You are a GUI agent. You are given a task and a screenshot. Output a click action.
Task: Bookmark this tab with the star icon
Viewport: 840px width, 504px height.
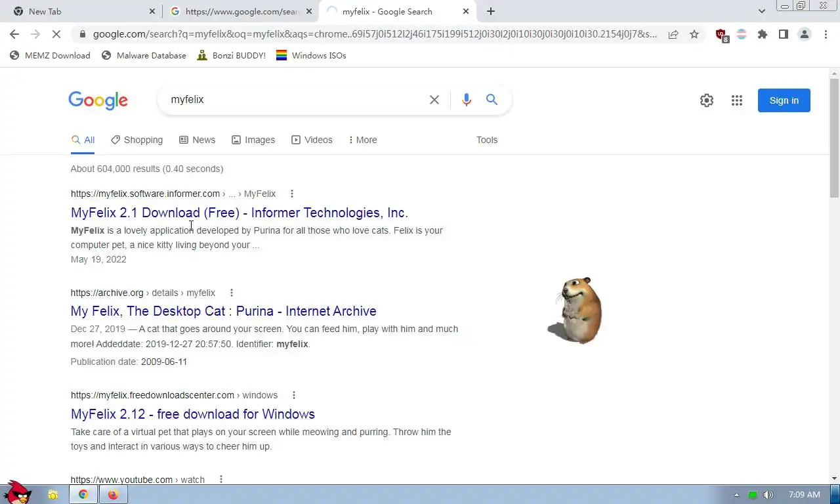694,34
